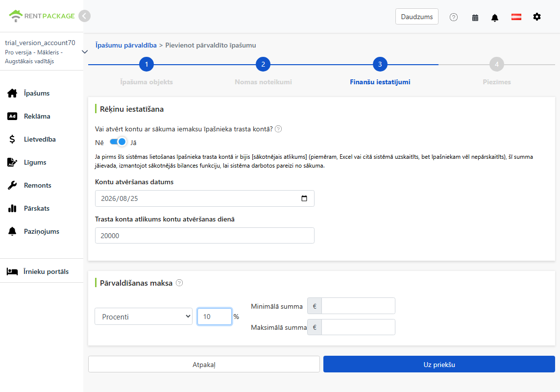Click the Nē label beside the switch

99,143
